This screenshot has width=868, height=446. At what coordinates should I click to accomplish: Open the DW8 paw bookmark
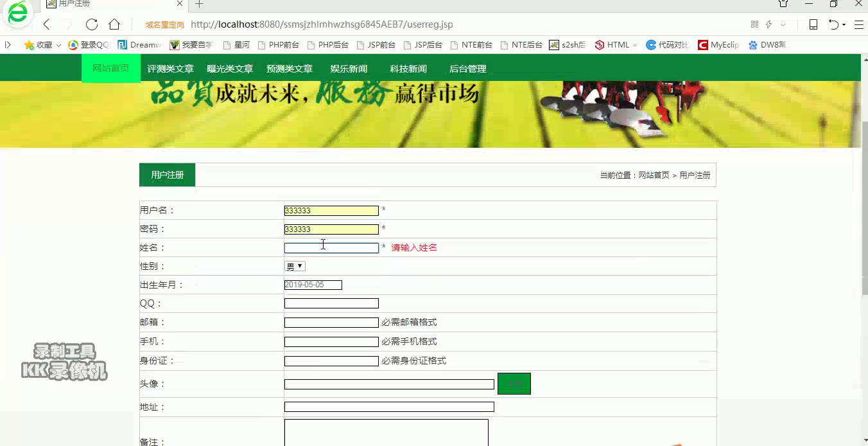tap(767, 45)
